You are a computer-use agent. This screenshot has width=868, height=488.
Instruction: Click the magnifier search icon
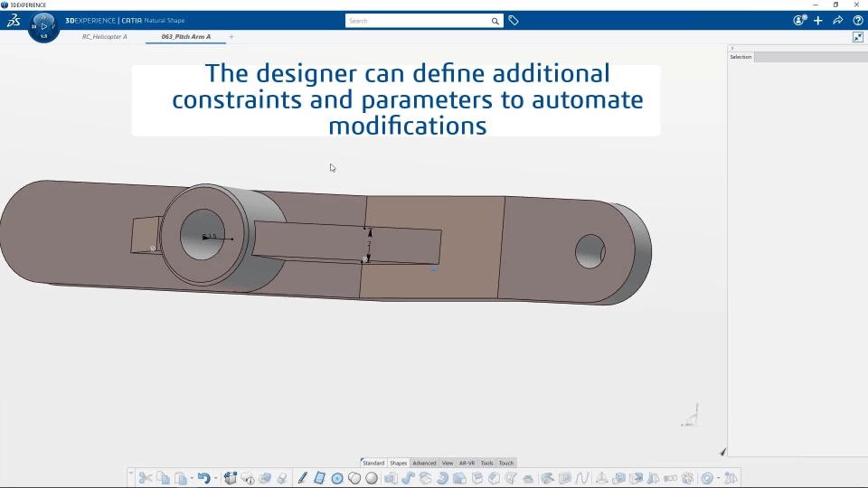coord(495,21)
